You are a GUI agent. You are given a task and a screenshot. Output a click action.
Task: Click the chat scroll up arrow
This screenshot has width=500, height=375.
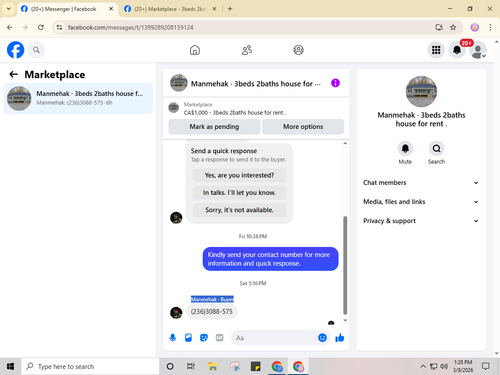345,143
